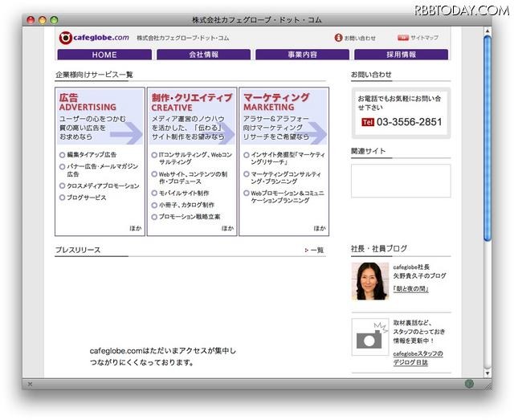The image size is (514, 420).
Task: Open the 制作・クリエイティブ CREATIVE banner
Action: click(x=192, y=116)
